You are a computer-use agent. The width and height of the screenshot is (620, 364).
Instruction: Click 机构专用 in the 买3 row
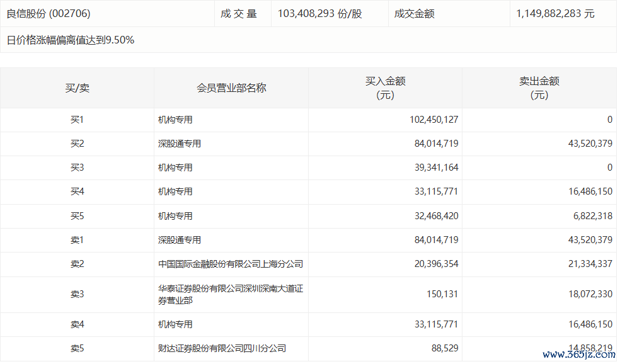[x=175, y=168]
